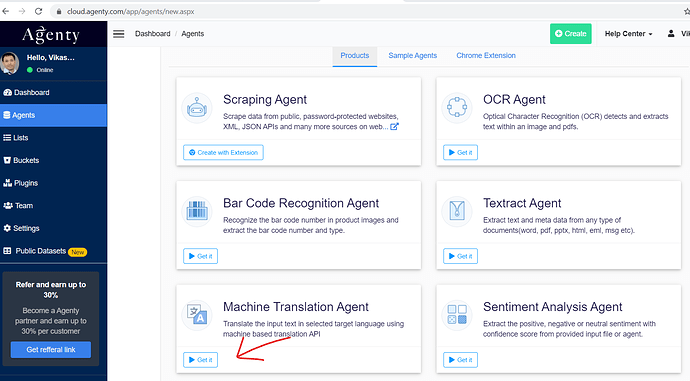
Task: Switch to the Sample Agents tab
Action: click(x=413, y=56)
